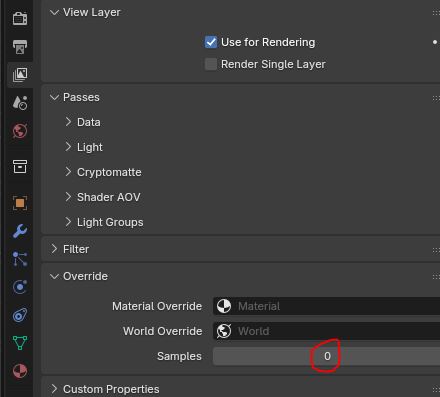The height and width of the screenshot is (397, 440).
Task: Click the Custom Properties panel drag grip
Action: 436,389
